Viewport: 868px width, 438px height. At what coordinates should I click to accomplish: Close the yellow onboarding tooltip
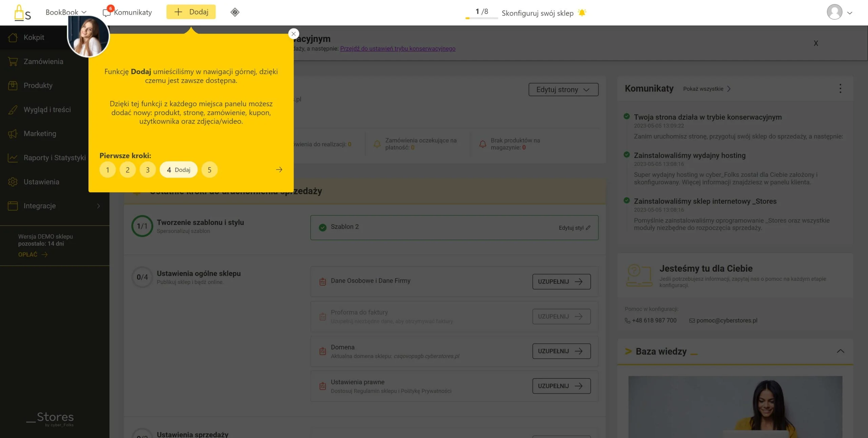click(294, 34)
